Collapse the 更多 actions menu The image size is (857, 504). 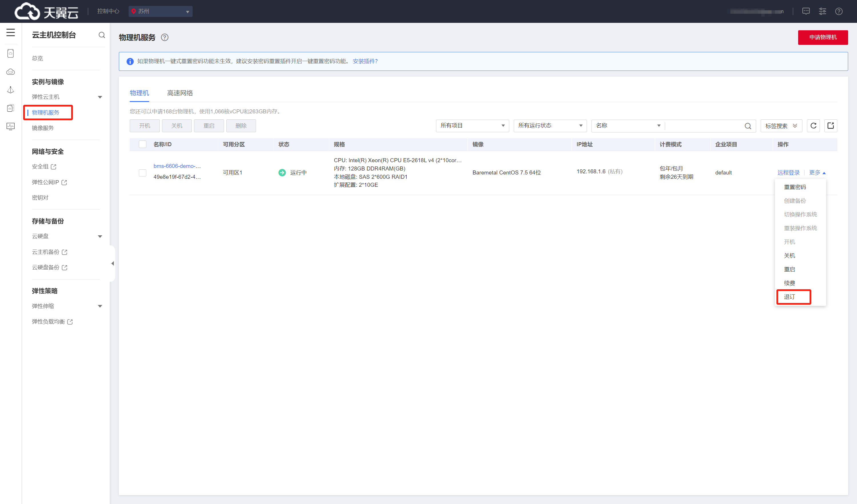[x=817, y=173]
